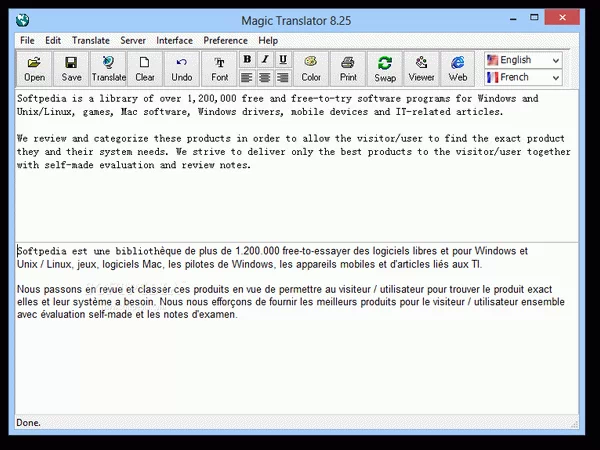Screen dimensions: 600x450
Task: Open the Color palette toolbar icon
Action: 311,69
